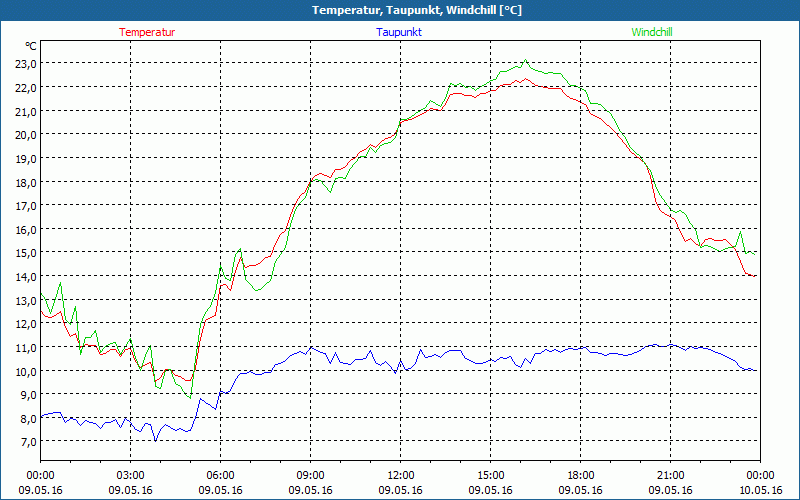Click the green Windchill legend label
Image resolution: width=800 pixels, height=500 pixels.
(652, 32)
